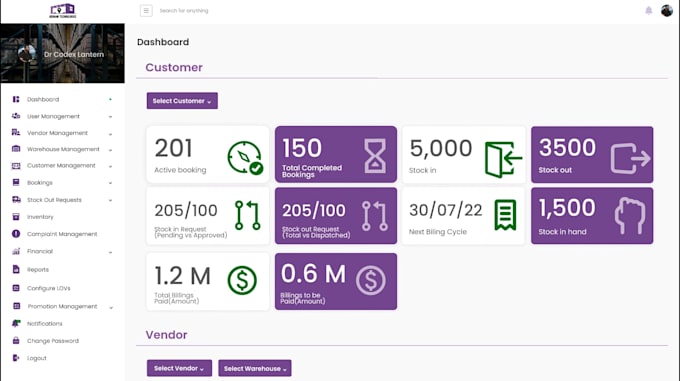The width and height of the screenshot is (680, 381).
Task: Expand the Financial chevron
Action: point(110,252)
